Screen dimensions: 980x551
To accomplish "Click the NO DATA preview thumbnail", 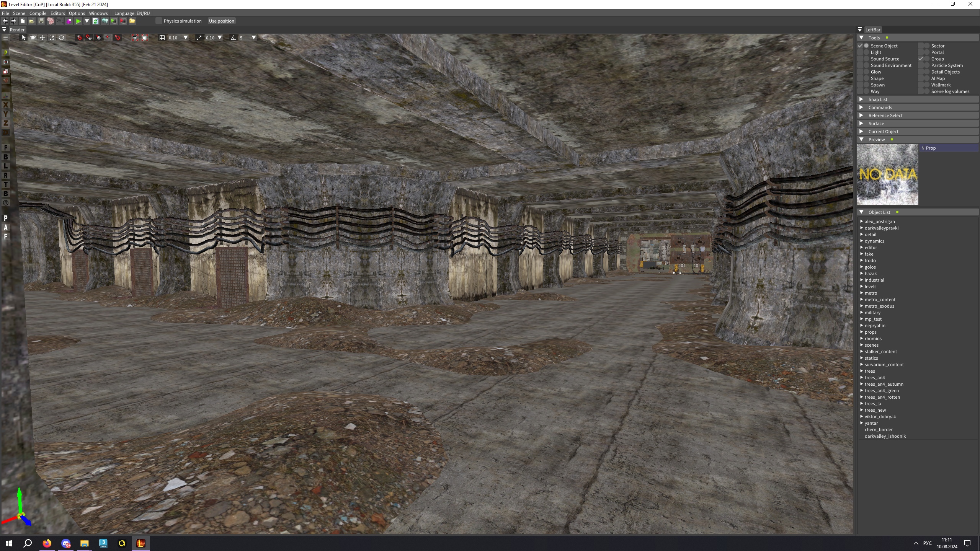I will pyautogui.click(x=887, y=174).
